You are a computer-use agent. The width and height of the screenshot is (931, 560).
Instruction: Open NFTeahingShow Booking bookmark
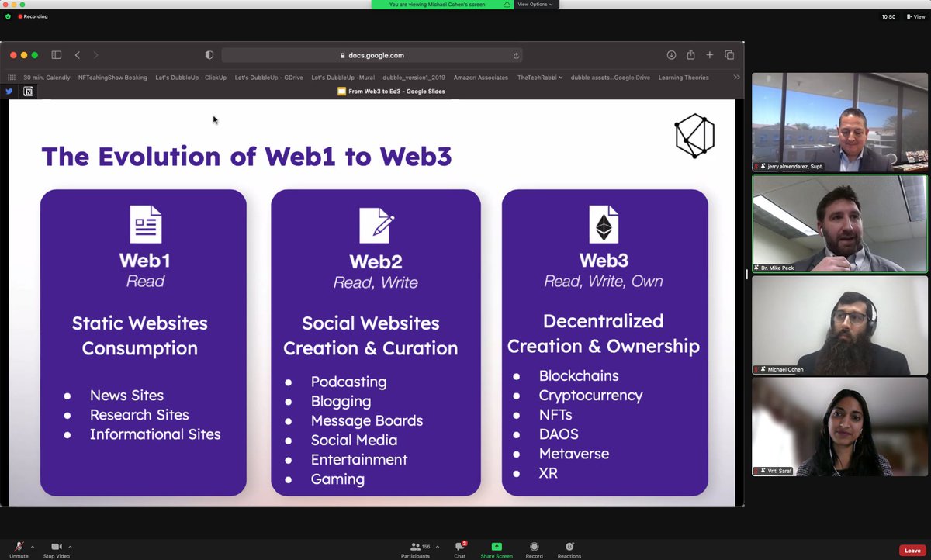(112, 78)
